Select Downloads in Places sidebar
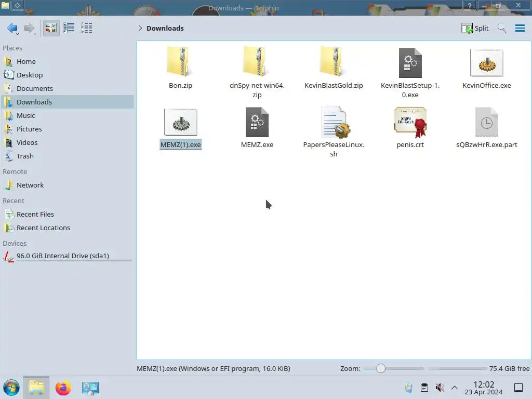 click(x=67, y=102)
